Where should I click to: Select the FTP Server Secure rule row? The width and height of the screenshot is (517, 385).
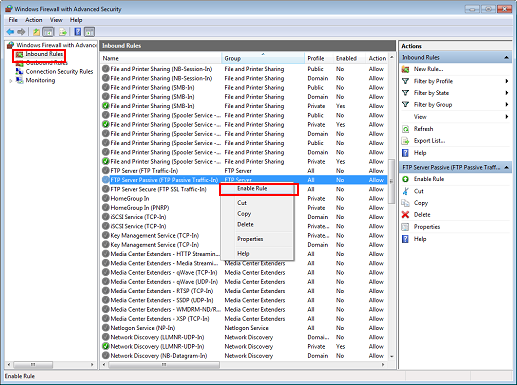tap(244, 189)
